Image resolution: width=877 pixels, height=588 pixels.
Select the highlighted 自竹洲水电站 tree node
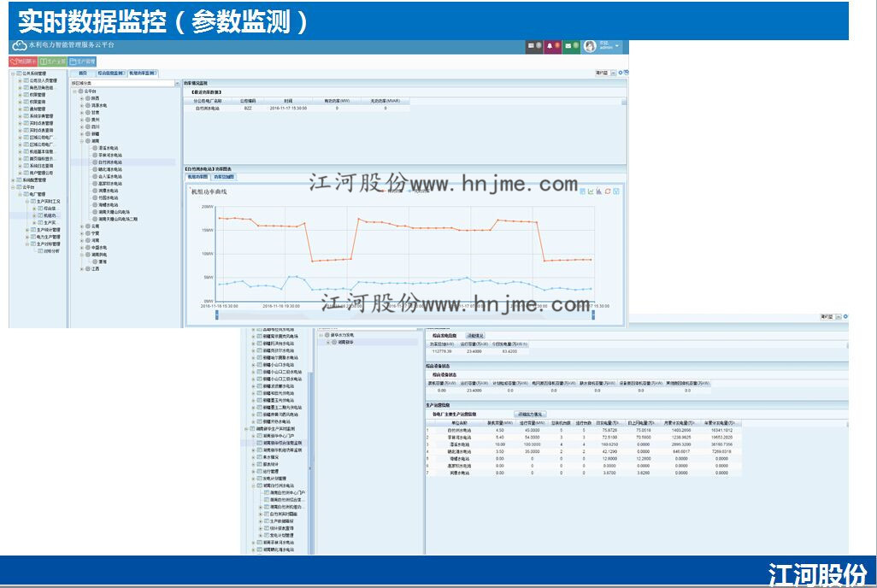[110, 162]
